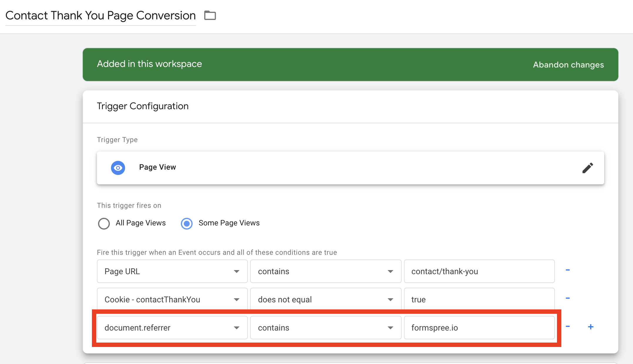Click Abandon changes link
The image size is (633, 364).
click(x=568, y=65)
